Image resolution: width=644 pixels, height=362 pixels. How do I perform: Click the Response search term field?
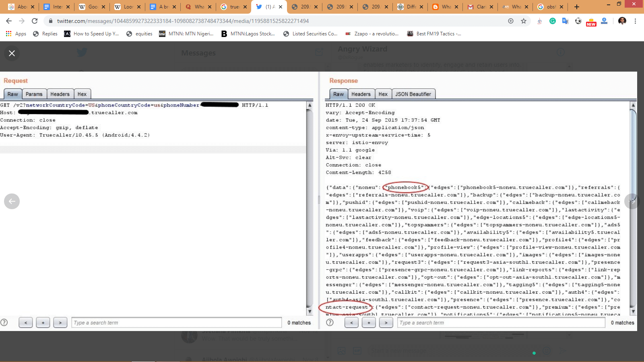(x=502, y=323)
